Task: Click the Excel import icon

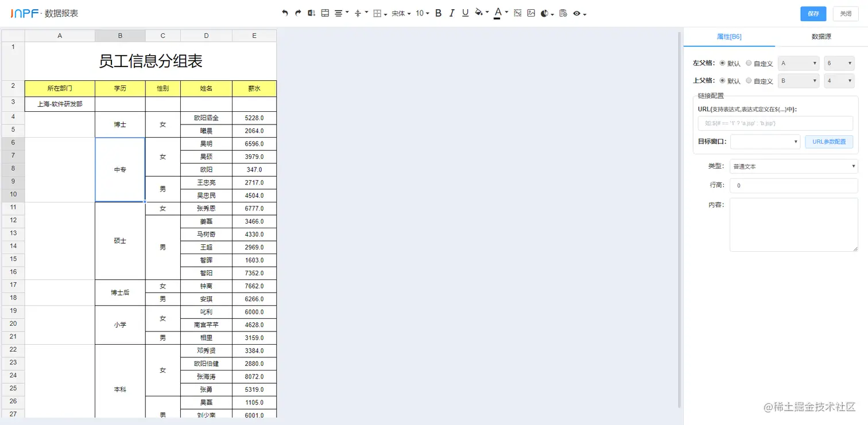Action: [x=311, y=13]
